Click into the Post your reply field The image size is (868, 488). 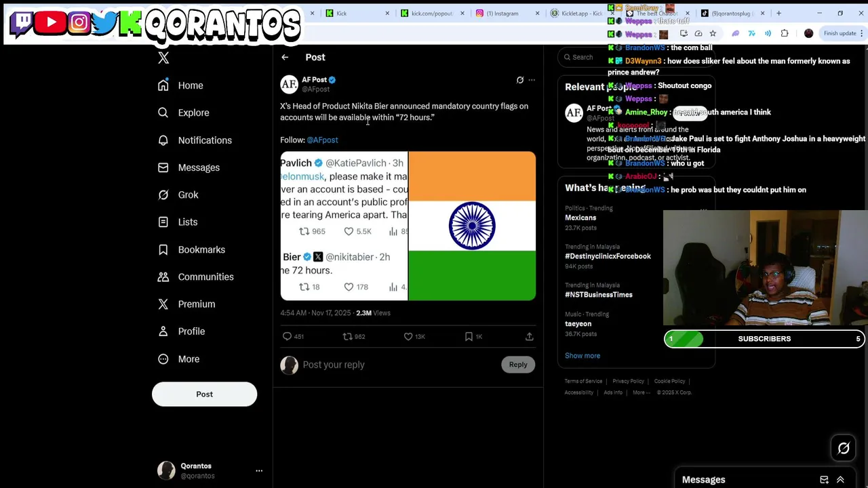tap(400, 365)
